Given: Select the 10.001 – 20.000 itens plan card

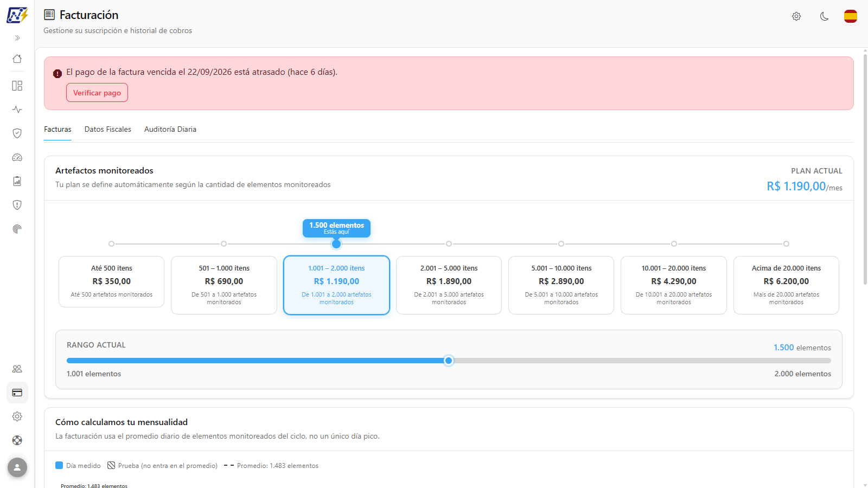Looking at the screenshot, I should pyautogui.click(x=674, y=285).
